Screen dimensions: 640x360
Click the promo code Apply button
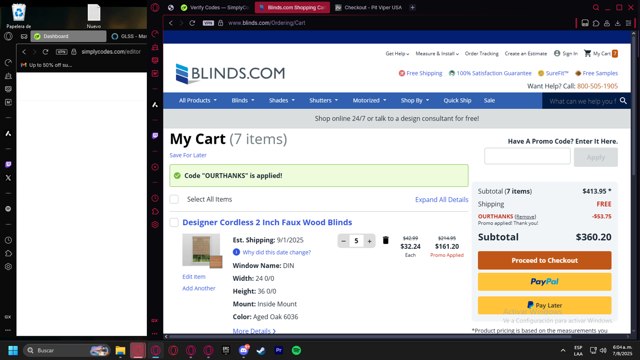coord(596,157)
